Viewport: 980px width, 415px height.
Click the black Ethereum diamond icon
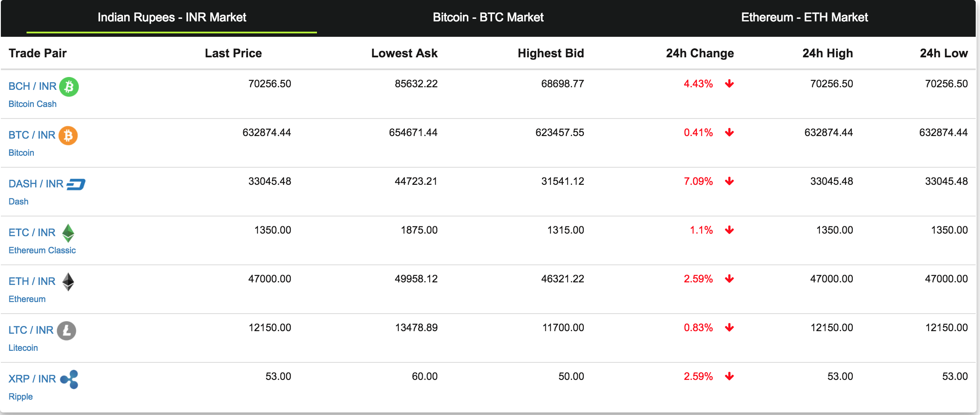68,282
